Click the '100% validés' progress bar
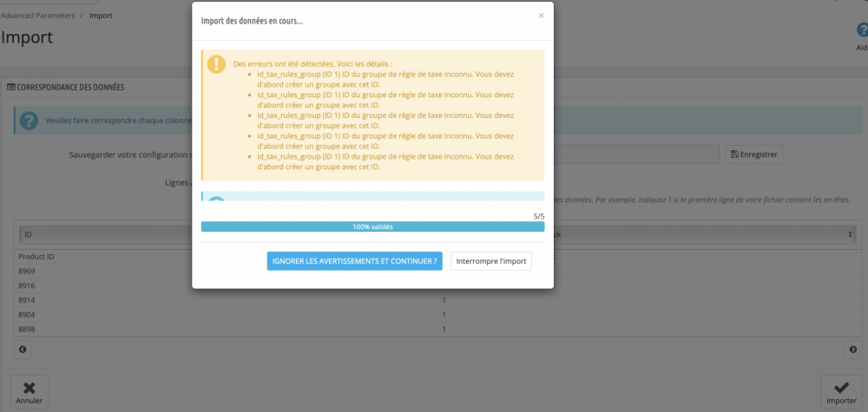Screen dimensions: 868x412 point(372,226)
